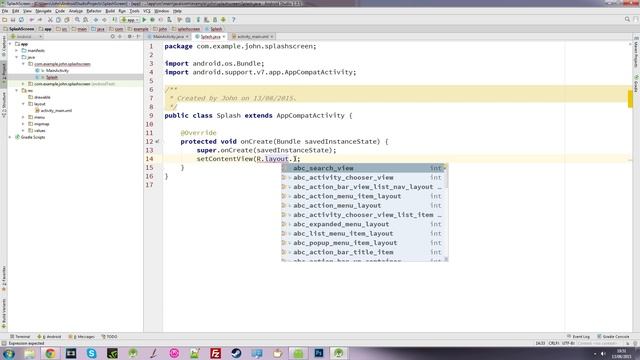
Task: Expand the manifests folder node
Action: click(17, 51)
